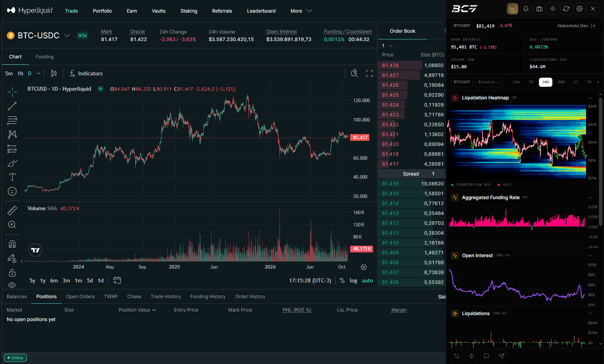Toggle percent scale on chart
604x364 pixels.
(x=342, y=281)
